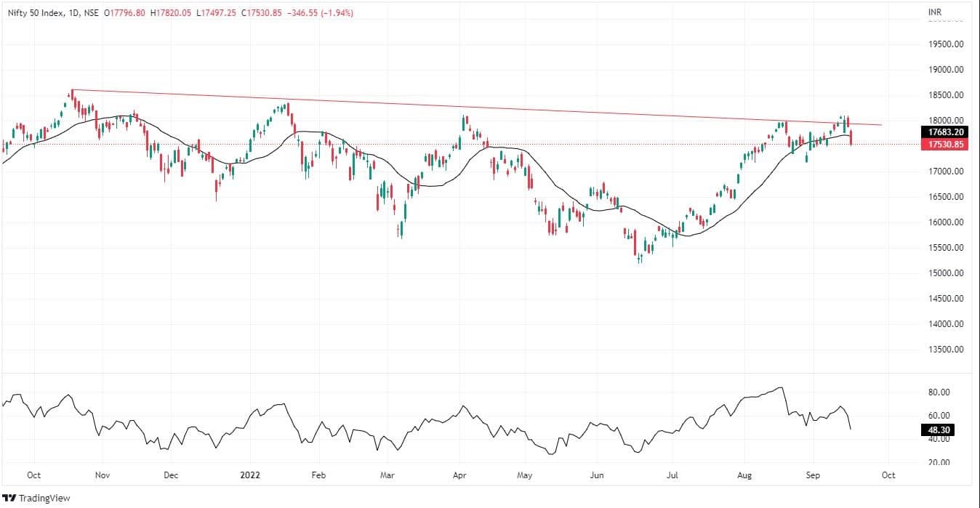980x508 pixels.
Task: Click the 18500.00 price axis label
Action: 947,95
